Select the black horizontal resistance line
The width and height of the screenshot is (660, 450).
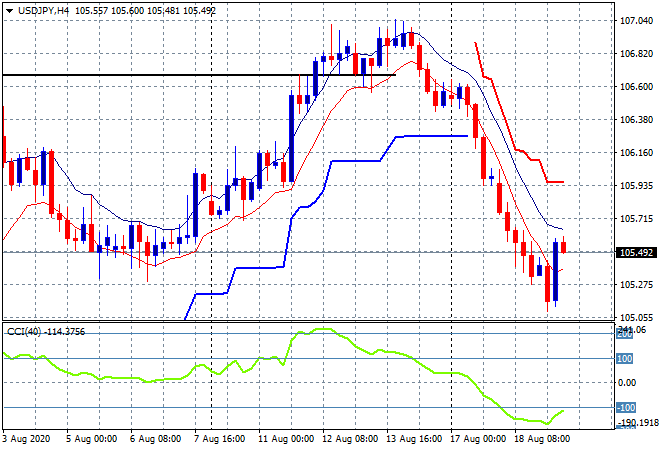(199, 75)
